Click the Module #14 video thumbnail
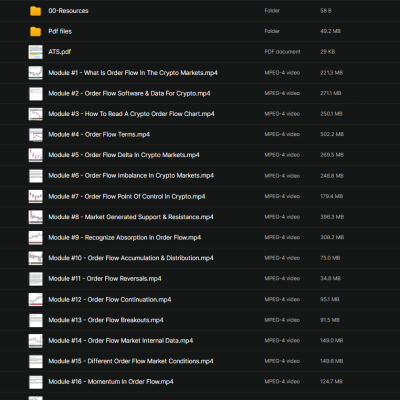 pyautogui.click(x=35, y=341)
